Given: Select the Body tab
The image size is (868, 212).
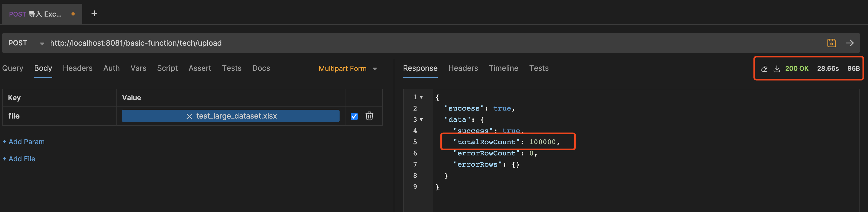Looking at the screenshot, I should pyautogui.click(x=43, y=68).
